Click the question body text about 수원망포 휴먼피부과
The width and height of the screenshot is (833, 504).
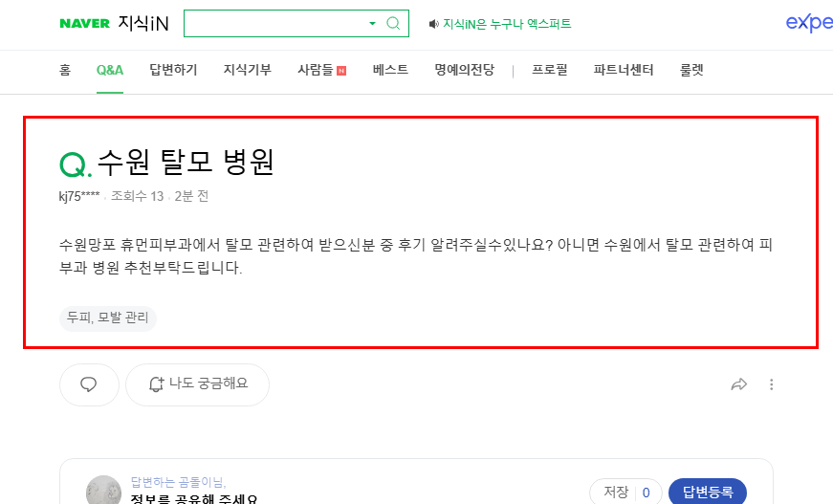[x=415, y=256]
